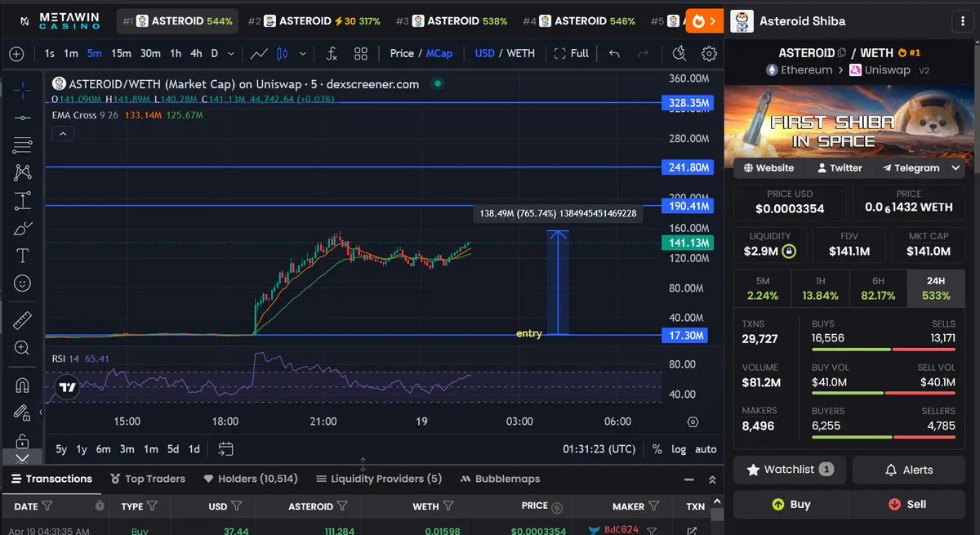
Task: Undo the last chart action
Action: pyautogui.click(x=614, y=54)
